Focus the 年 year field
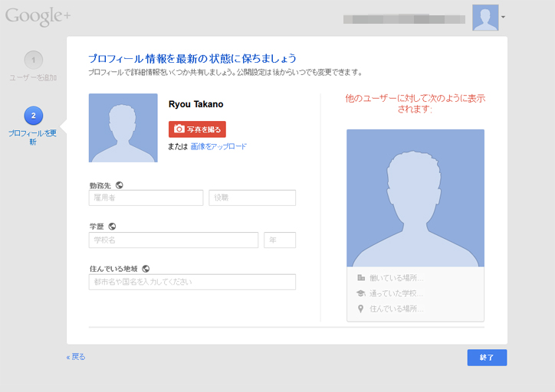The width and height of the screenshot is (555, 392). click(x=280, y=240)
